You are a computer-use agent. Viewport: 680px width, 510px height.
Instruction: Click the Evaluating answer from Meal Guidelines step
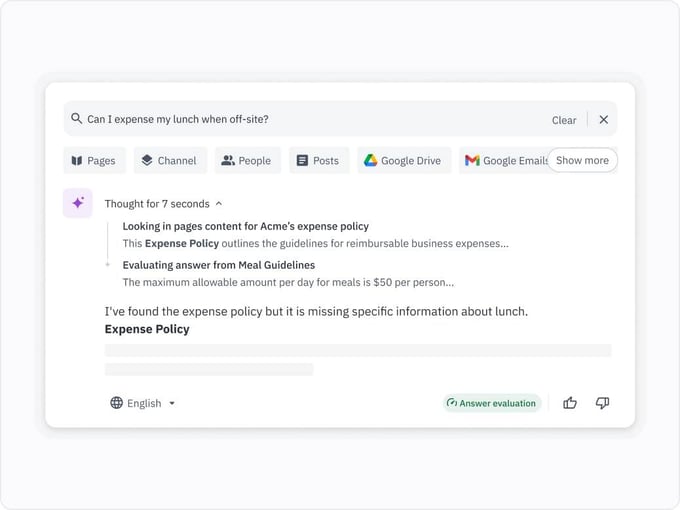(x=218, y=265)
